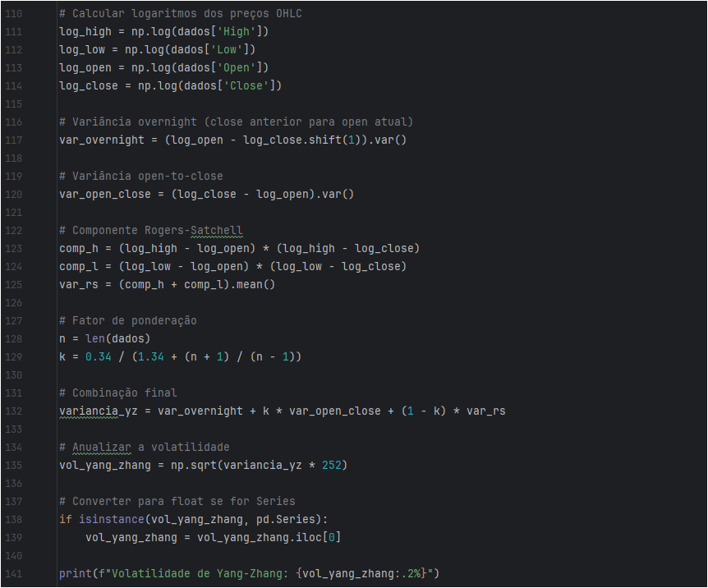Click the 'var_open_close' assignment on line 120
This screenshot has height=588, width=708.
click(104, 194)
